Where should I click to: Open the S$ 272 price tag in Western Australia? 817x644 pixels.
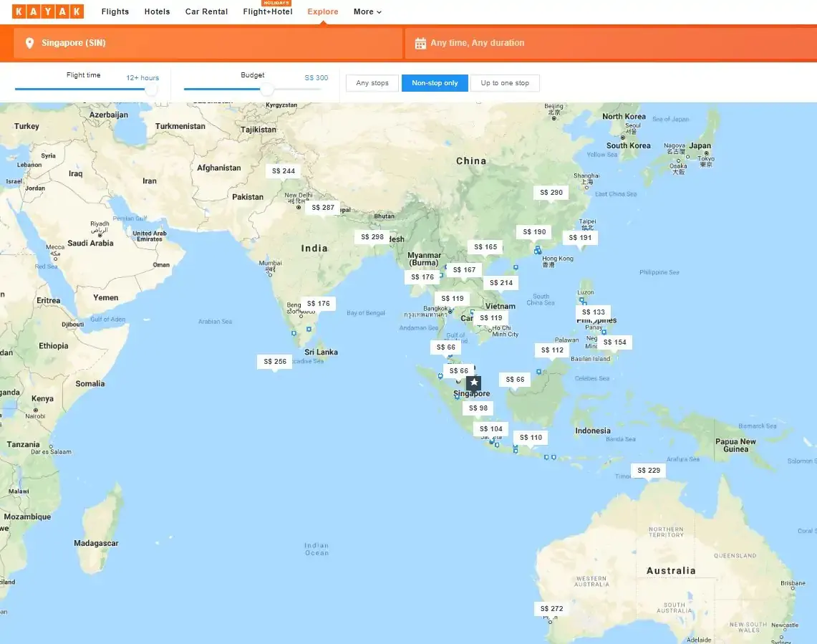[551, 609]
